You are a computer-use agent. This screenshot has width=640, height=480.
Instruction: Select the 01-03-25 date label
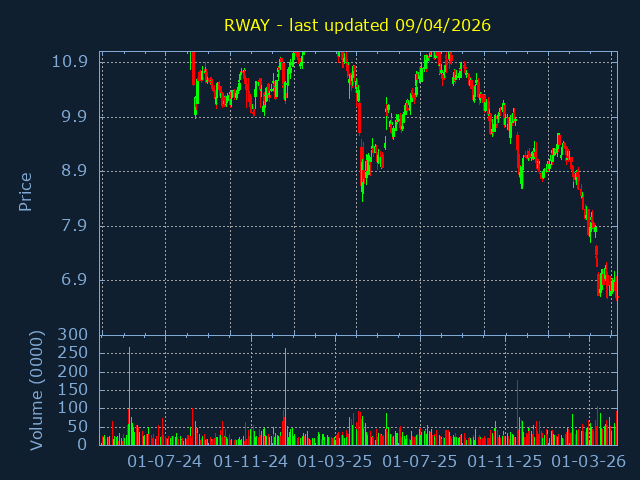click(335, 462)
